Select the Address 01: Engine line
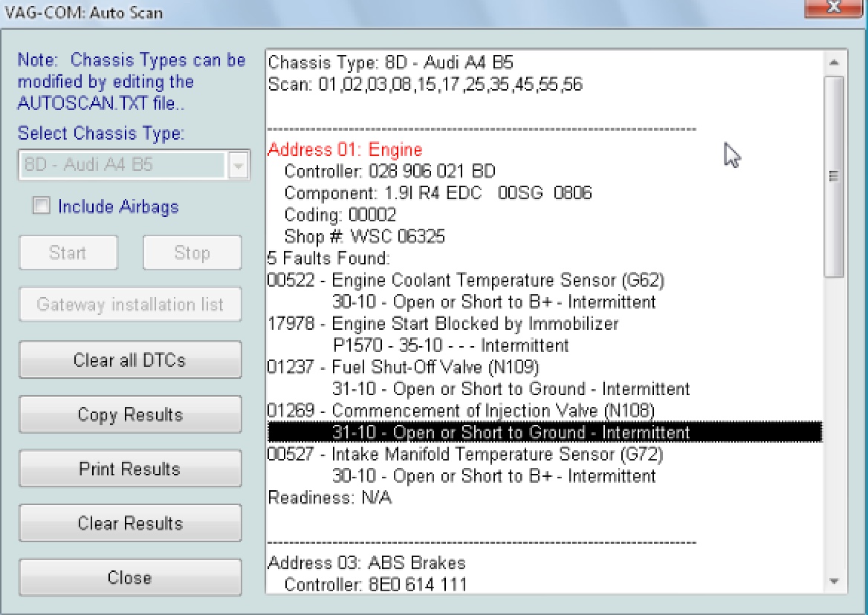Image resolution: width=868 pixels, height=615 pixels. (x=344, y=150)
